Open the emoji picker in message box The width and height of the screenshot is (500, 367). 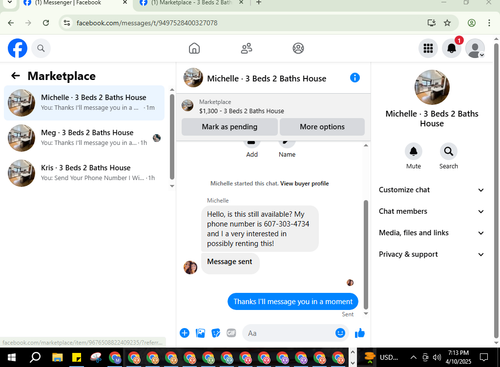click(340, 333)
